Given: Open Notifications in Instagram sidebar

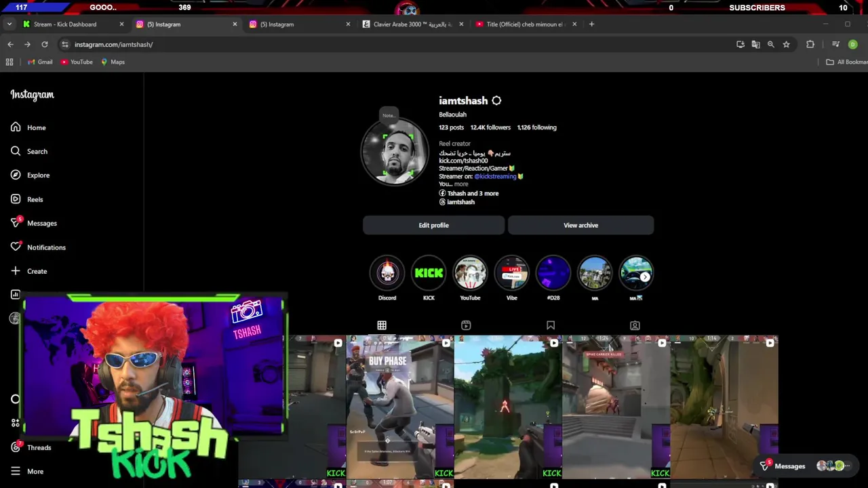Looking at the screenshot, I should [x=37, y=247].
